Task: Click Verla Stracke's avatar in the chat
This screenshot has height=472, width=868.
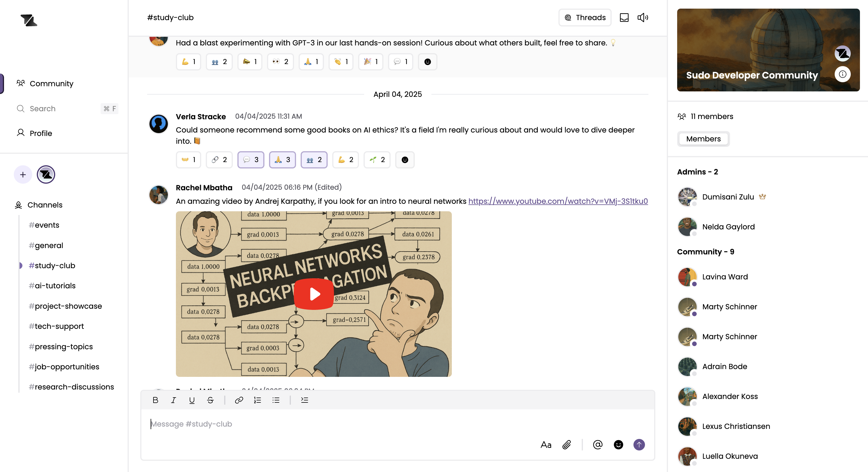Action: tap(158, 124)
